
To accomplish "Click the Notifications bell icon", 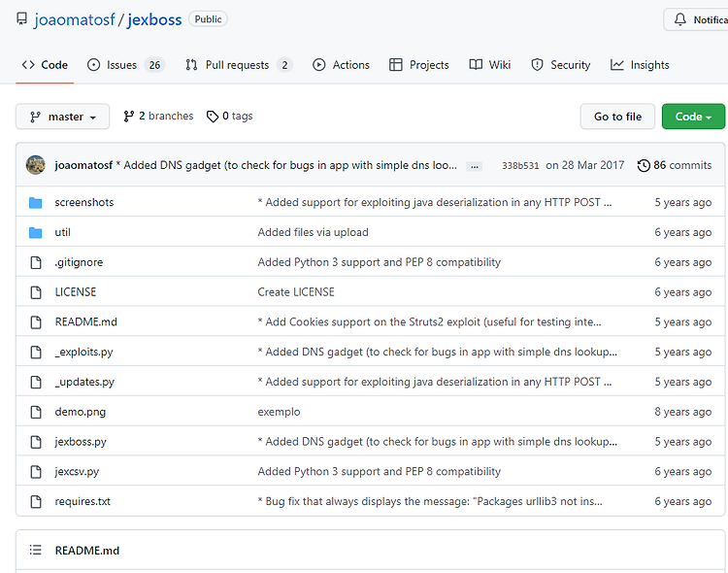I will [x=680, y=19].
